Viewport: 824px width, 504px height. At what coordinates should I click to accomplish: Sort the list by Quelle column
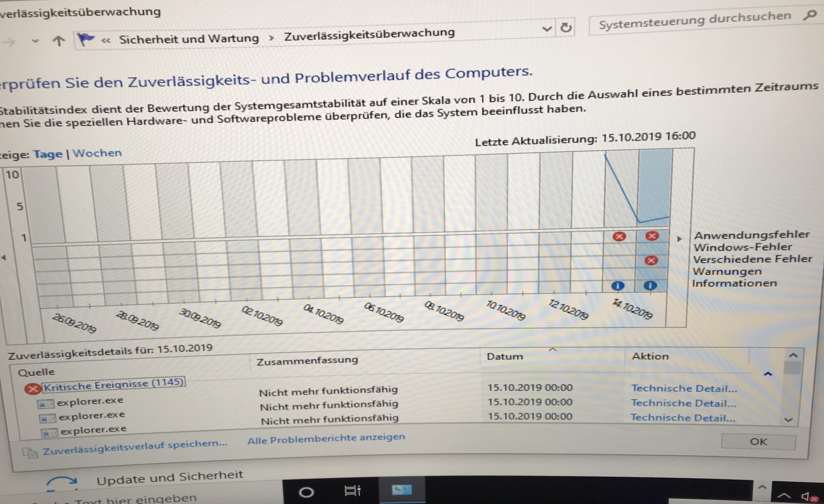pos(36,372)
